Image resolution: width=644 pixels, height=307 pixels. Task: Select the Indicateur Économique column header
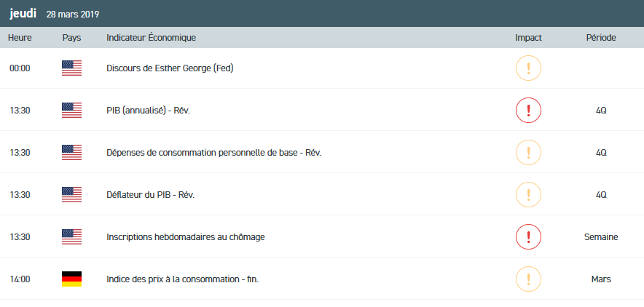(x=151, y=37)
